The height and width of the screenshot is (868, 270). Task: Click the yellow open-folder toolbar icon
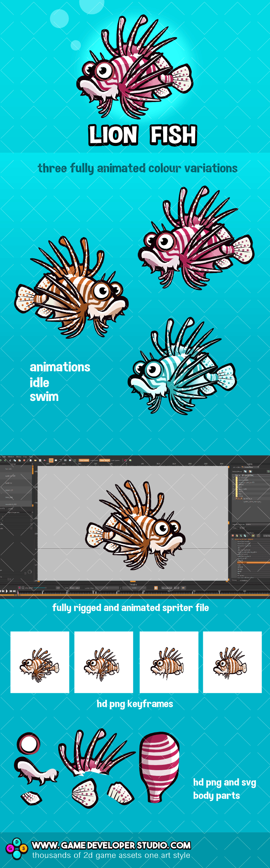35,460
